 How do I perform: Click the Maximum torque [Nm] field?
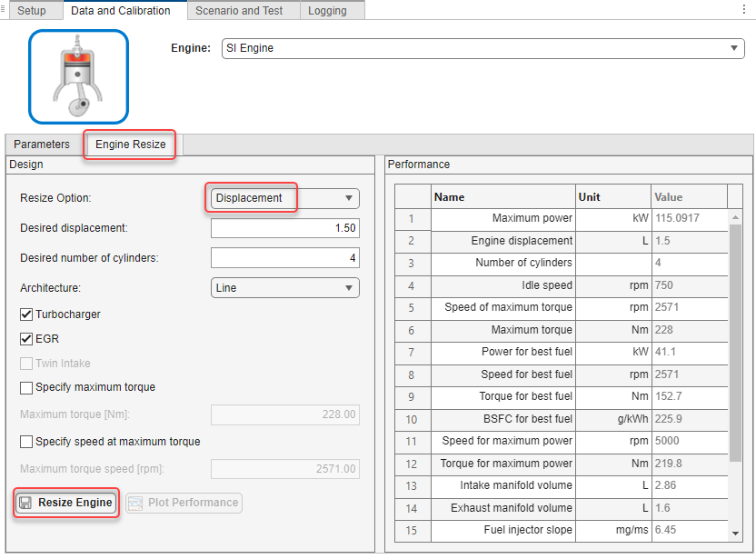point(285,414)
